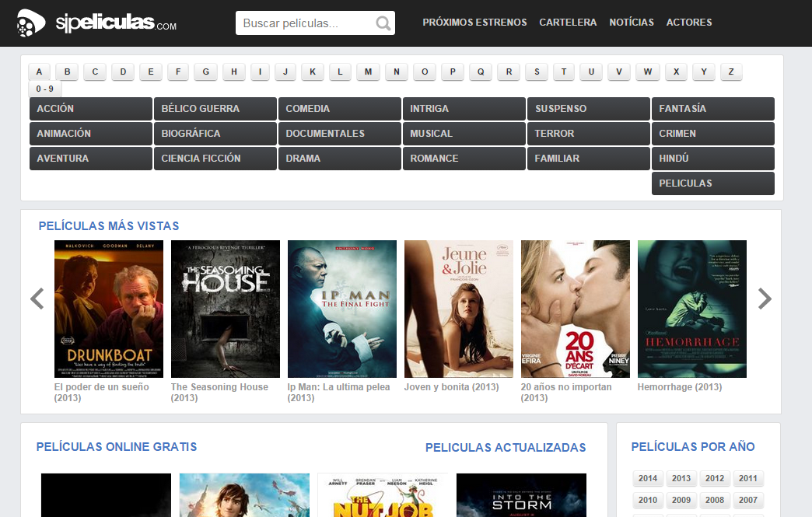
Task: Filter movies by letter H
Action: tap(234, 72)
